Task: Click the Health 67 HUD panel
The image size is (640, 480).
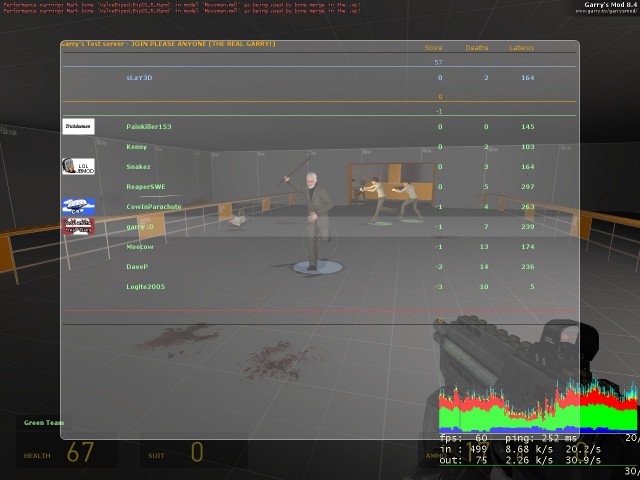Action: [67, 450]
